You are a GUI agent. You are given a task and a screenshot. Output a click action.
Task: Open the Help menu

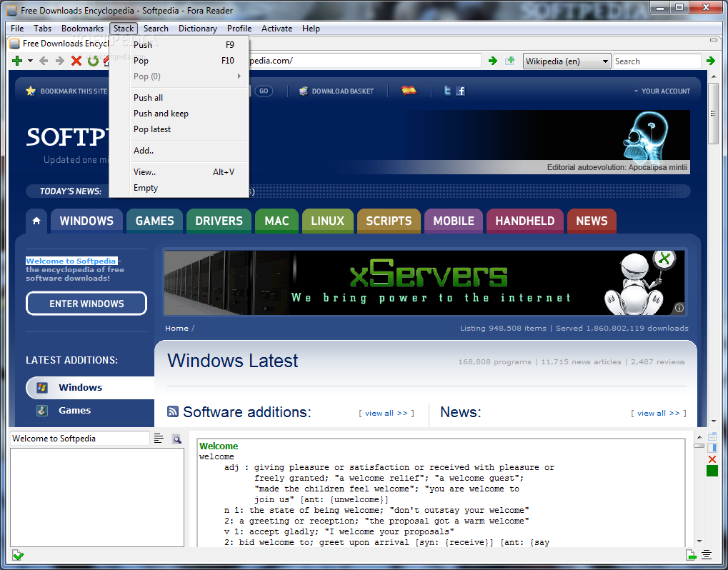pos(311,29)
